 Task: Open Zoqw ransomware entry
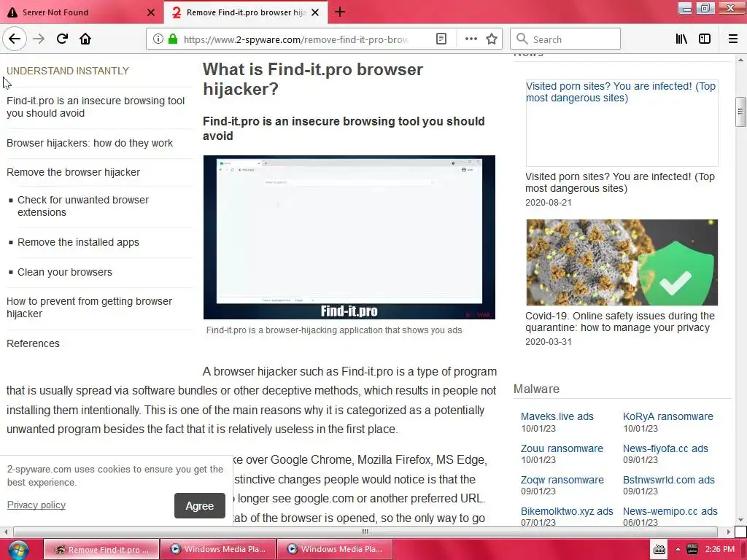tap(562, 480)
